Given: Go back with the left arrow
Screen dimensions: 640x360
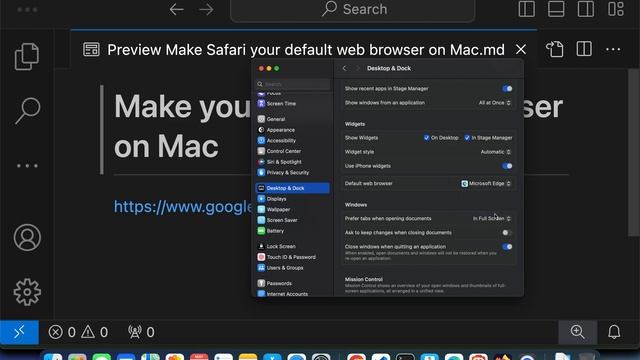Looking at the screenshot, I should click(176, 9).
